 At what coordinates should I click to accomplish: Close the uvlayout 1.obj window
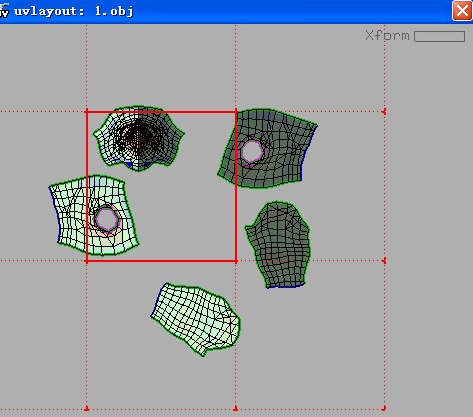462,11
